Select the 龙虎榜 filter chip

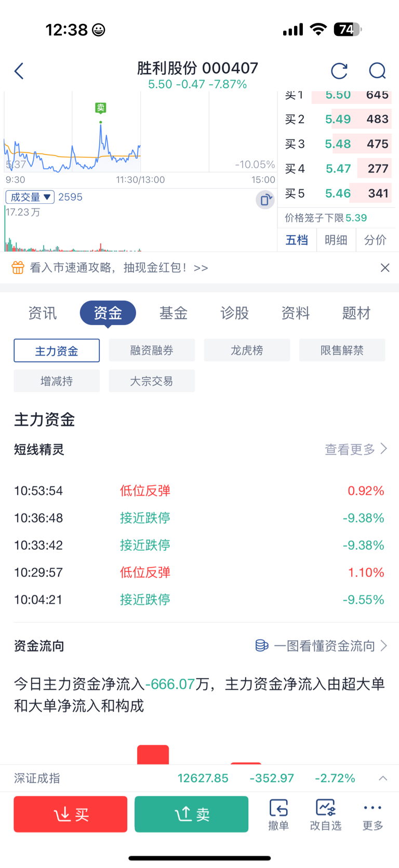pos(247,351)
